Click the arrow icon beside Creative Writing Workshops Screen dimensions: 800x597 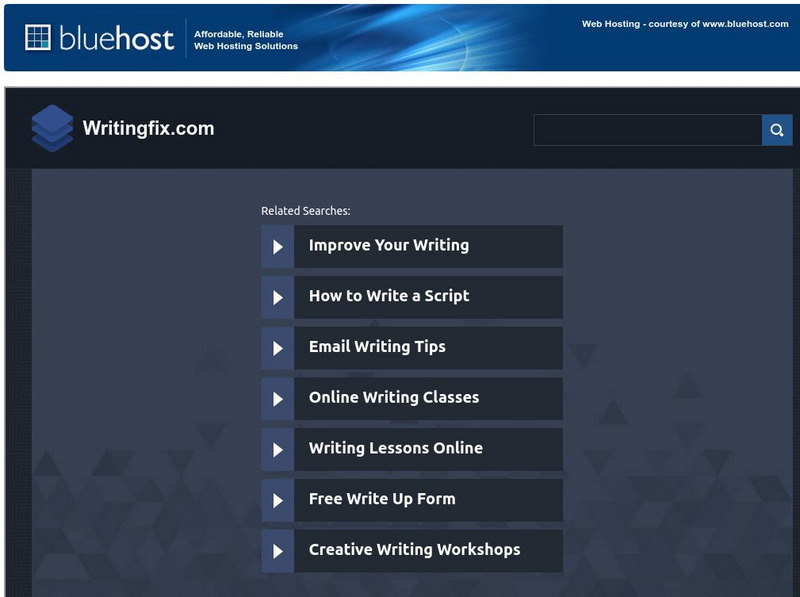(x=277, y=551)
